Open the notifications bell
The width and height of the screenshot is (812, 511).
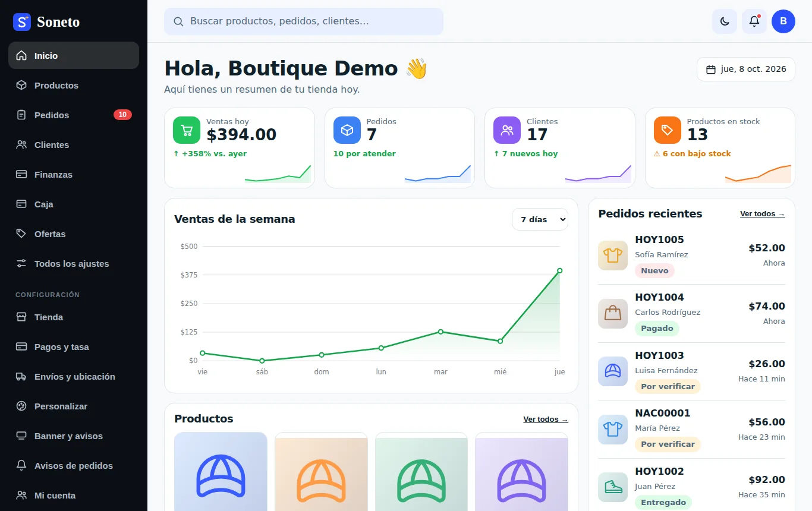[x=754, y=21]
